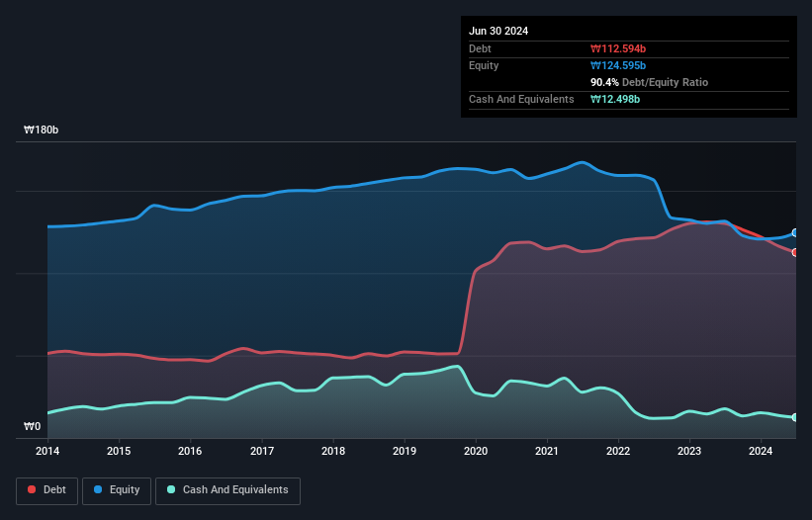Click the 2024 x-axis label
Viewport: 812px width, 520px height.
761,451
